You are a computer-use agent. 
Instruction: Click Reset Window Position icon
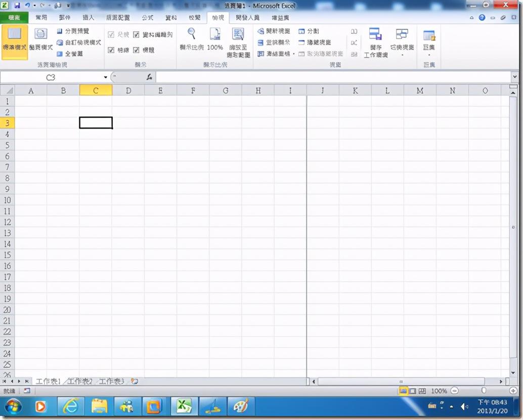(354, 54)
